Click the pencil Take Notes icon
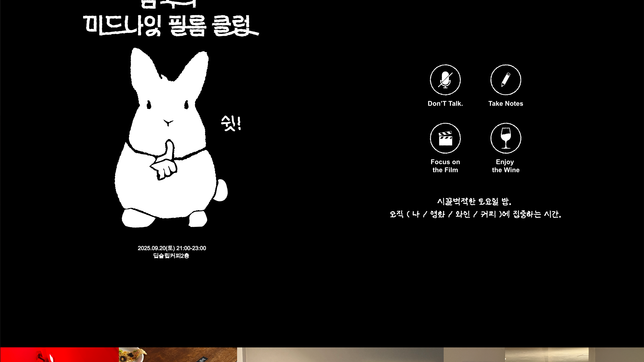Viewport: 644px width, 362px height. [x=505, y=80]
